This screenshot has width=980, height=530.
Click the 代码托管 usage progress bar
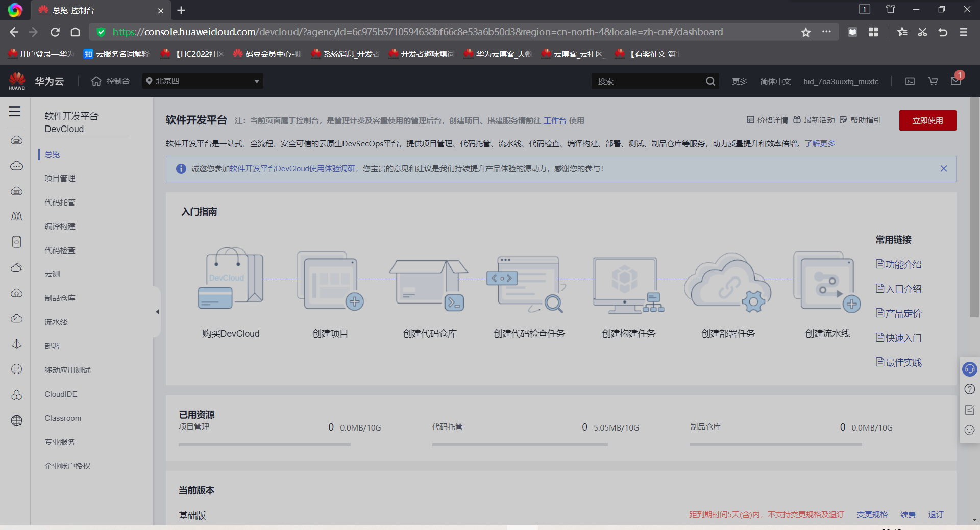coord(520,445)
